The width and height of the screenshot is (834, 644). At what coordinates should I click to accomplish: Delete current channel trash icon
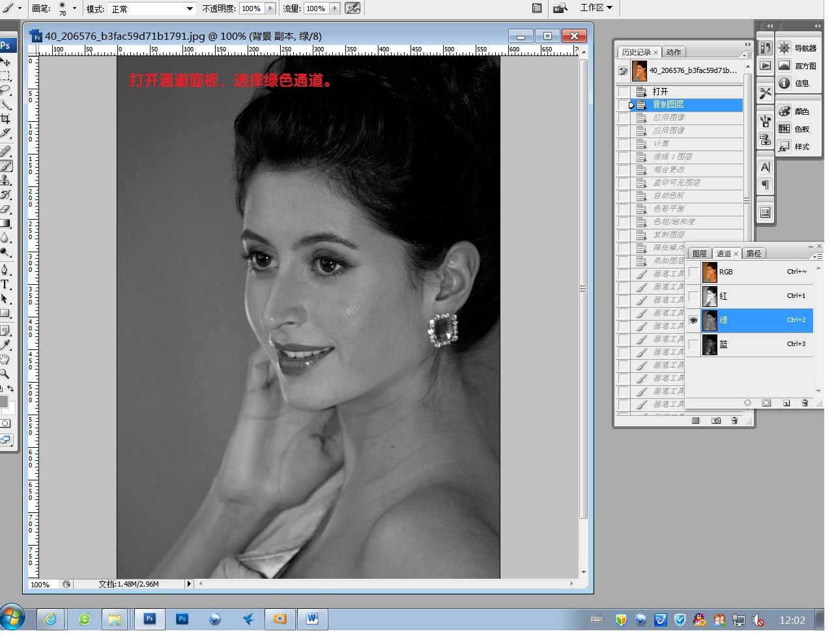(x=805, y=403)
